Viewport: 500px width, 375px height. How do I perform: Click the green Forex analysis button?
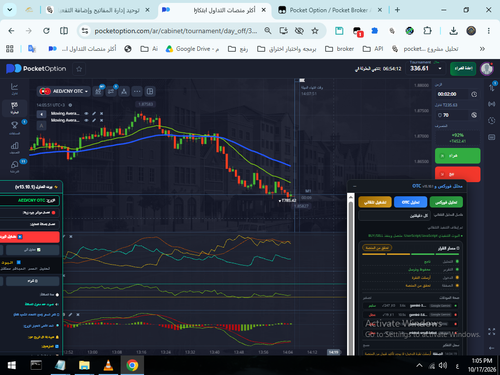446,202
